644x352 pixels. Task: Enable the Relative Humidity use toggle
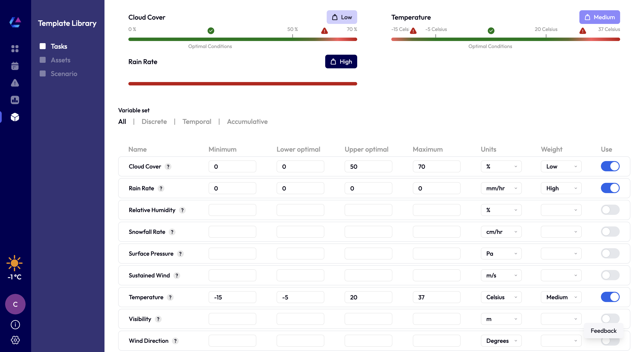tap(610, 210)
